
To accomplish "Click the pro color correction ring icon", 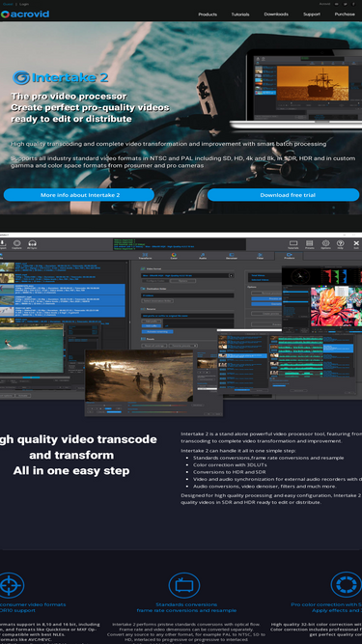I will coord(347,584).
